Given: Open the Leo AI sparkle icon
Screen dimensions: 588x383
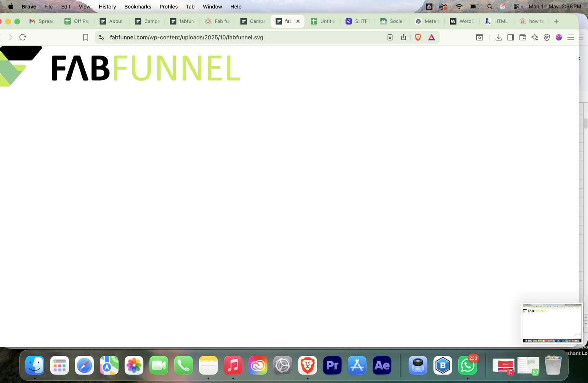Looking at the screenshot, I should pos(535,37).
